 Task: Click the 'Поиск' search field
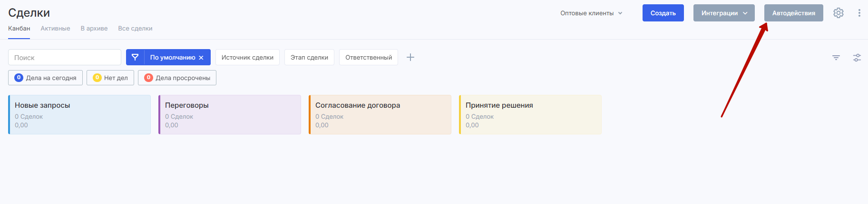coord(65,57)
